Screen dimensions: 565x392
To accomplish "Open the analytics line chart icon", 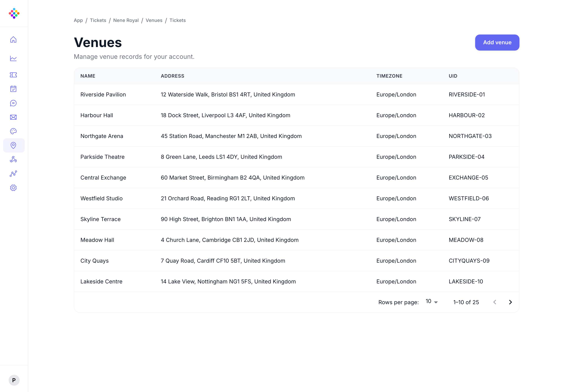I will [13, 58].
